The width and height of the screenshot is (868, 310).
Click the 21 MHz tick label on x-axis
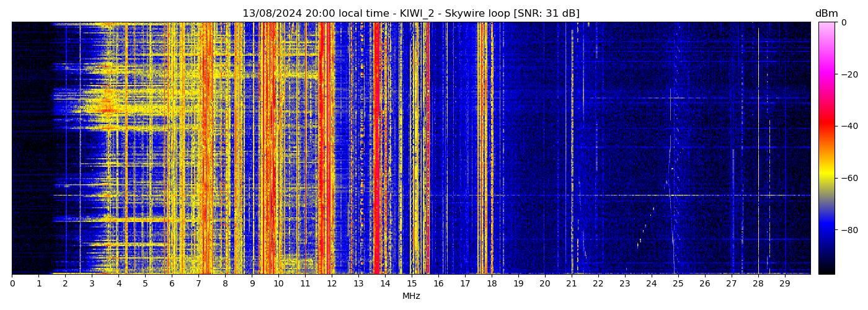pos(572,283)
